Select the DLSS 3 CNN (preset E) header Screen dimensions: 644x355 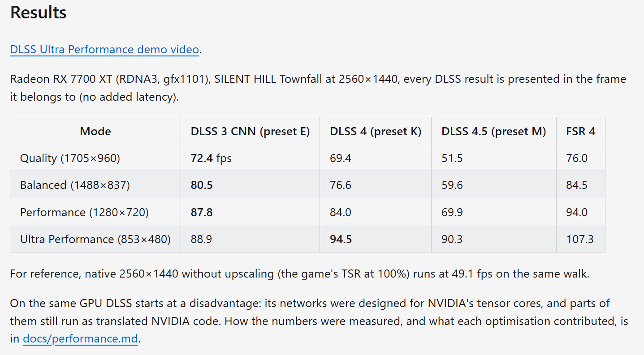point(251,131)
